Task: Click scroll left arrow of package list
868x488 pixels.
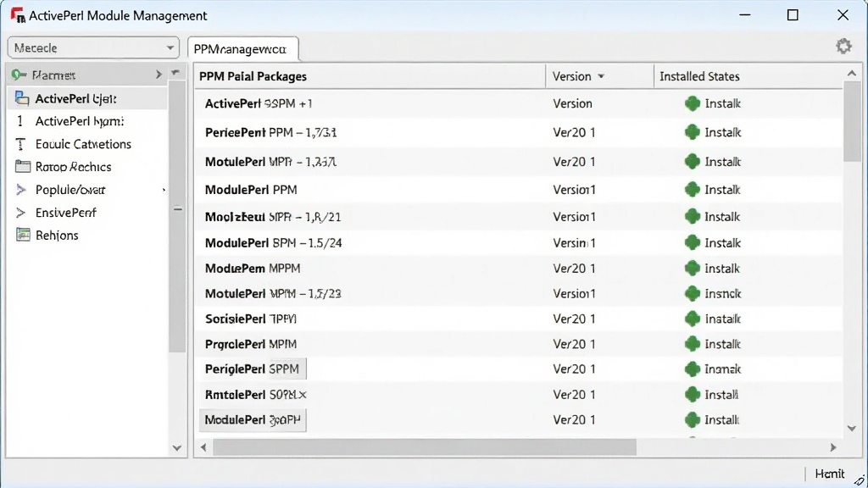Action: [203, 447]
